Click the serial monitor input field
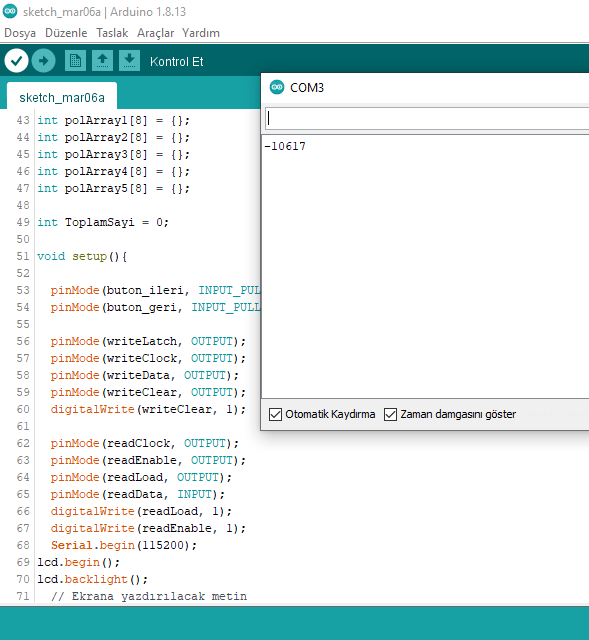Image resolution: width=589 pixels, height=640 pixels. (427, 119)
